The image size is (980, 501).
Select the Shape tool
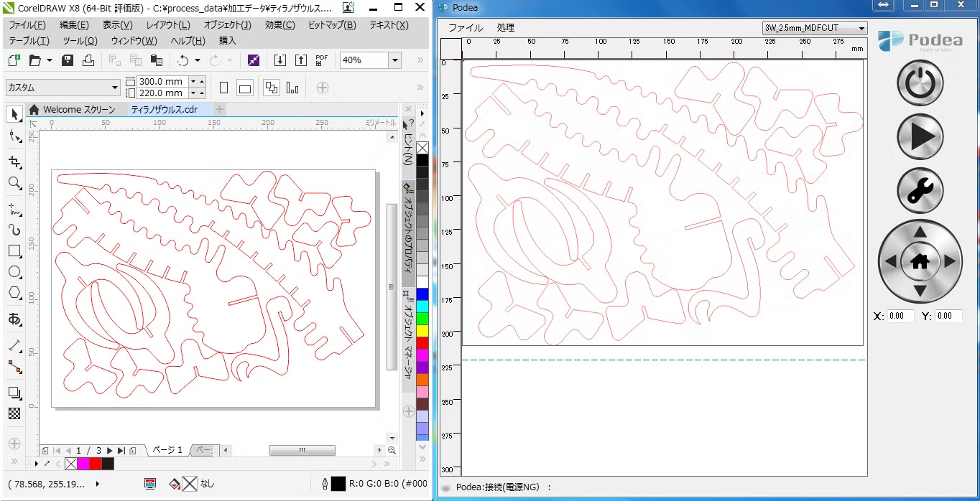coord(14,136)
